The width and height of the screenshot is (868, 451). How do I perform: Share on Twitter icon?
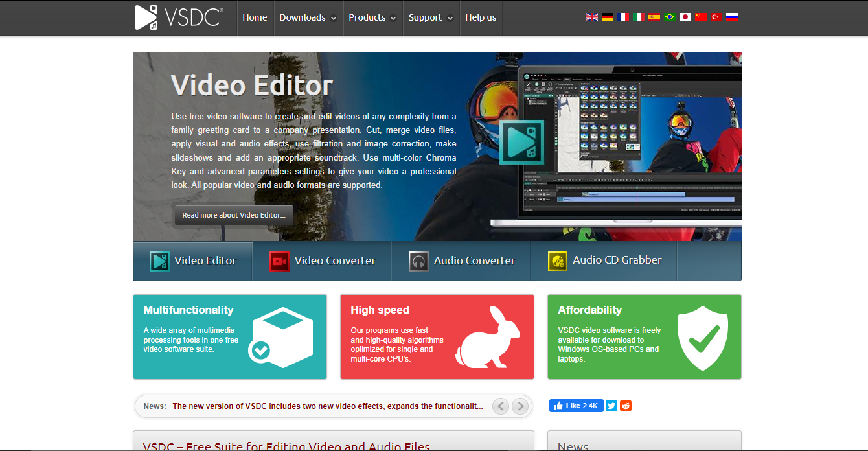point(611,406)
